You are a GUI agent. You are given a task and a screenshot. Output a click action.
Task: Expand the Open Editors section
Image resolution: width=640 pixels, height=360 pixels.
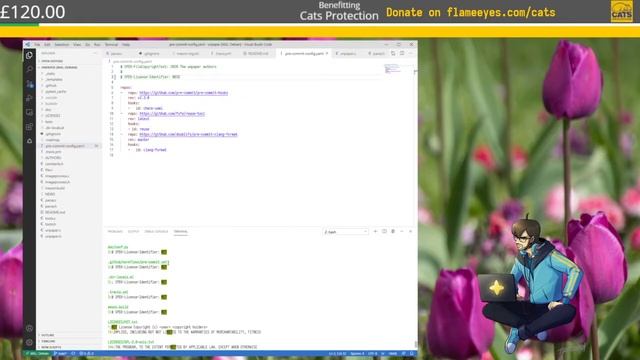tap(69, 61)
